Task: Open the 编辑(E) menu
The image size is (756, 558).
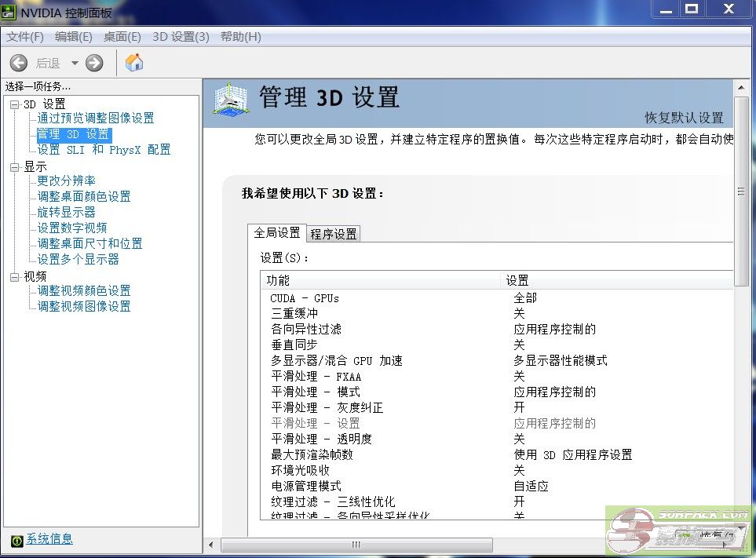Action: coord(73,37)
